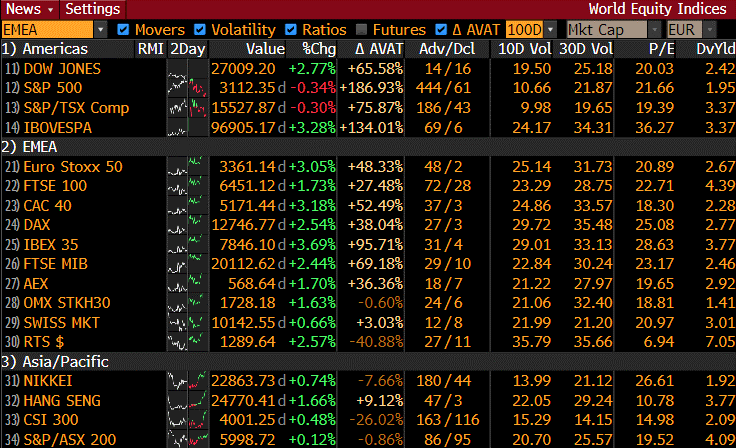Open the IBOVESPA index
This screenshot has height=448, width=736.
tap(58, 127)
